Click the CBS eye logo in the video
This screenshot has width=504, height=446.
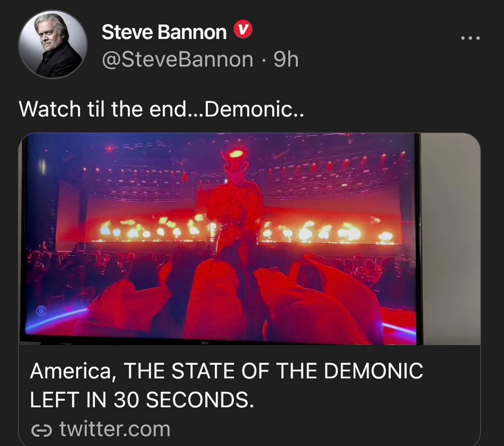(x=42, y=311)
